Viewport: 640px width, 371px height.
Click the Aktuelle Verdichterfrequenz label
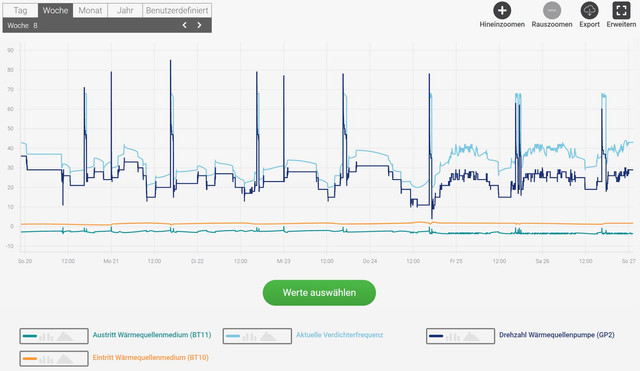pyautogui.click(x=340, y=335)
